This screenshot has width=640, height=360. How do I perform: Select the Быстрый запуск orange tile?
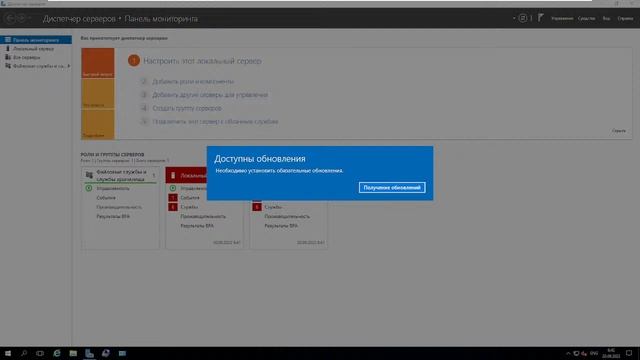coord(98,63)
